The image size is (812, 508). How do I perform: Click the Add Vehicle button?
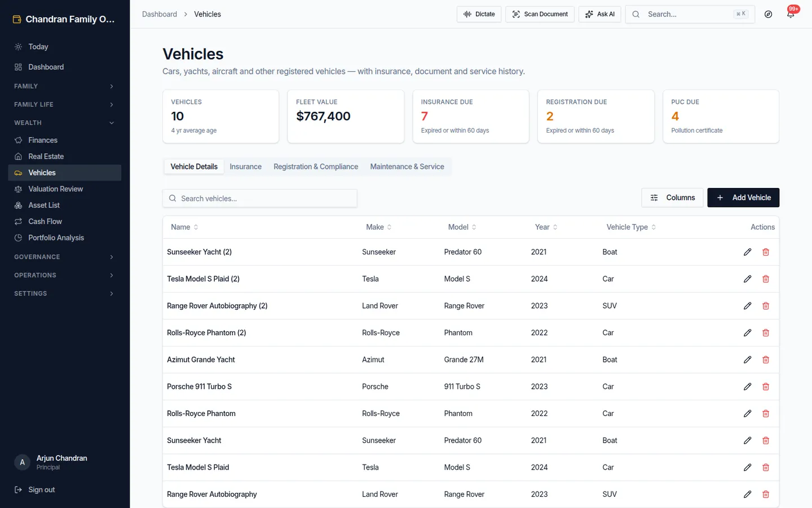743,198
